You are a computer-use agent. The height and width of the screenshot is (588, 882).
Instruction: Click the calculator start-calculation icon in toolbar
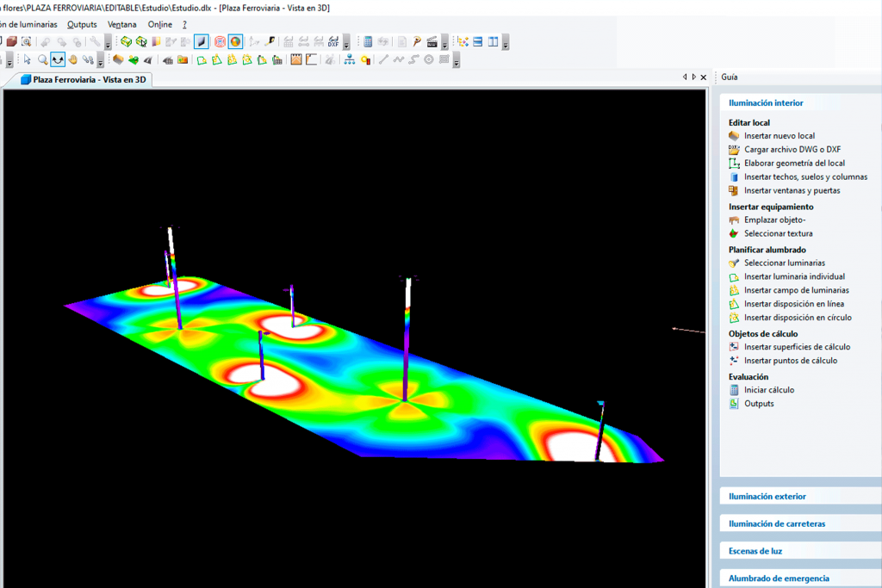[x=368, y=41]
